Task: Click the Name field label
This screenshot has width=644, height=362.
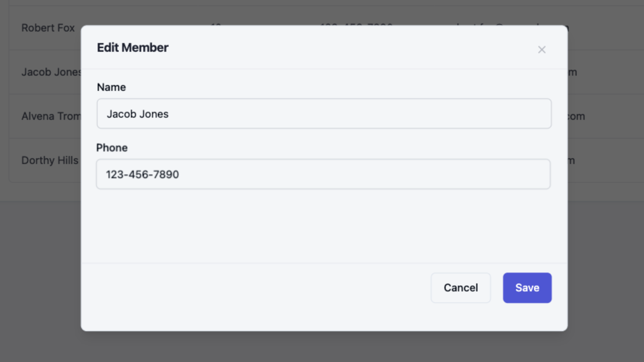Action: (x=111, y=87)
